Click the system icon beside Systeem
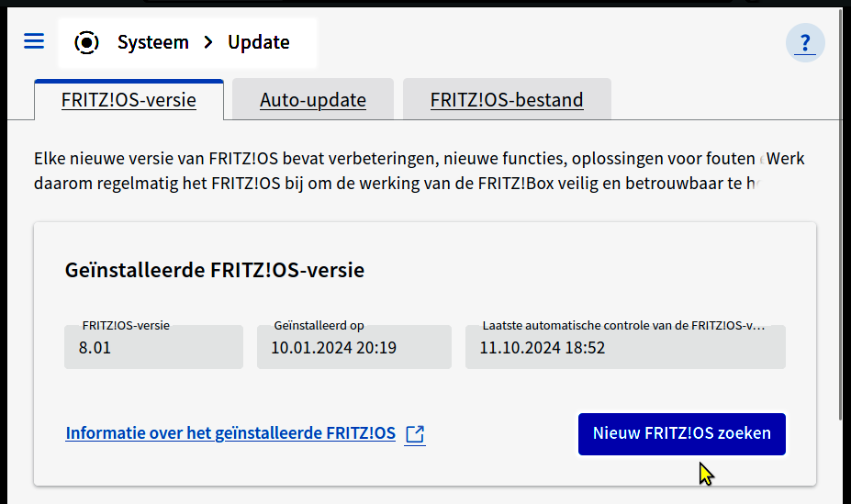The image size is (851, 504). [x=86, y=42]
